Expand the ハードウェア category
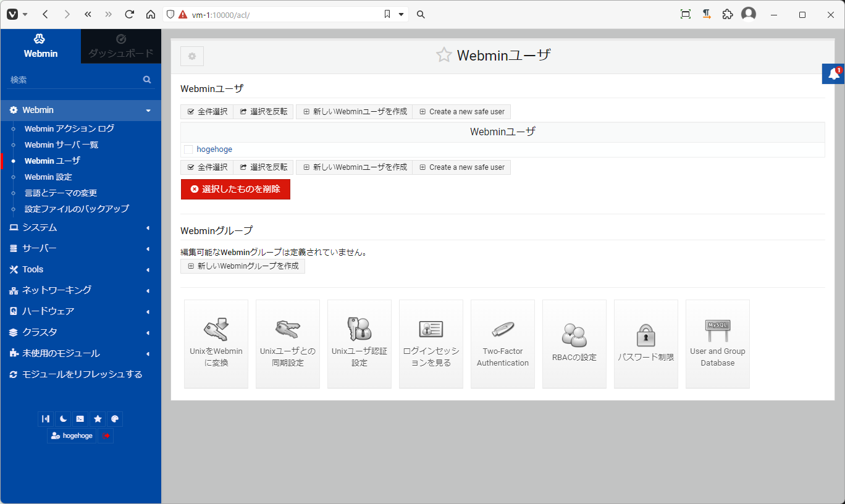This screenshot has height=504, width=845. tap(80, 311)
